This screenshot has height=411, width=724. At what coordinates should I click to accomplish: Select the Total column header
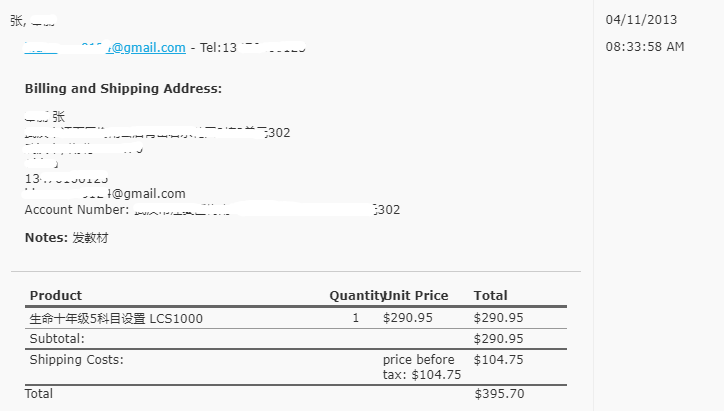click(490, 296)
